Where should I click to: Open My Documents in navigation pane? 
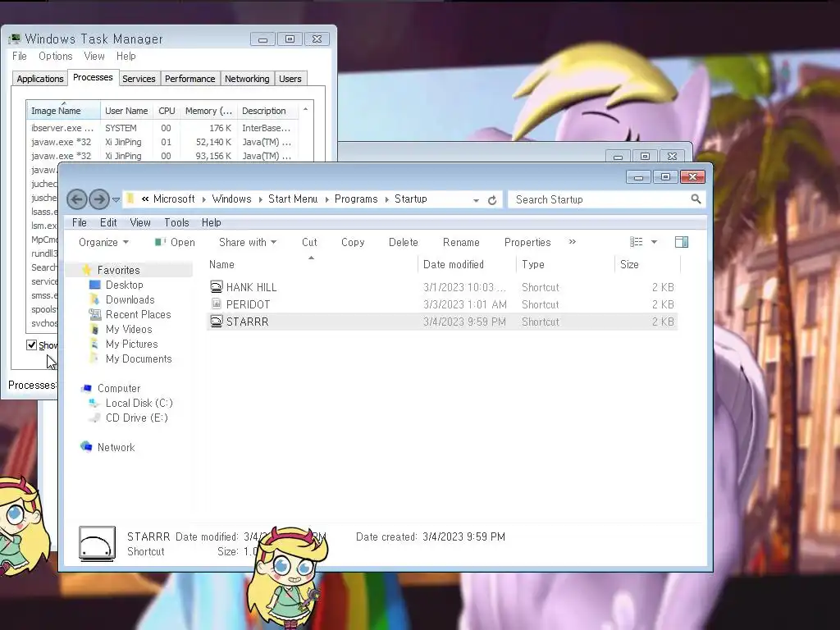pyautogui.click(x=138, y=358)
